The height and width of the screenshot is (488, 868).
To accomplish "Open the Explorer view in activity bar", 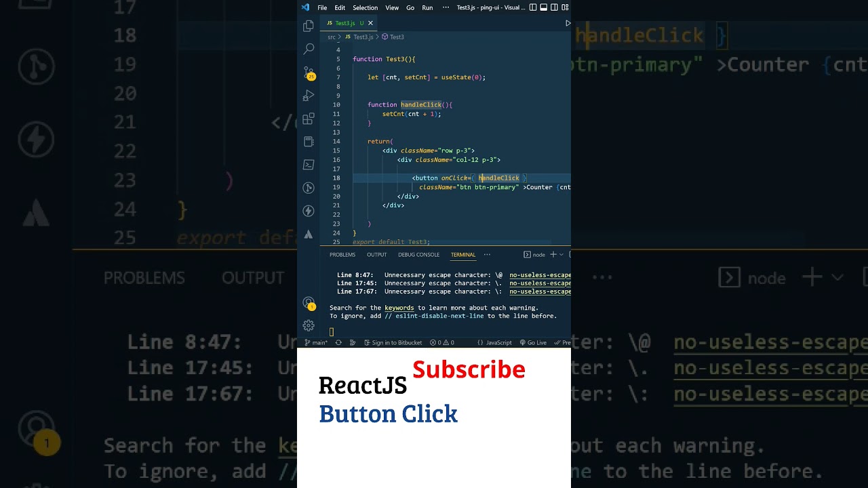I will (309, 26).
